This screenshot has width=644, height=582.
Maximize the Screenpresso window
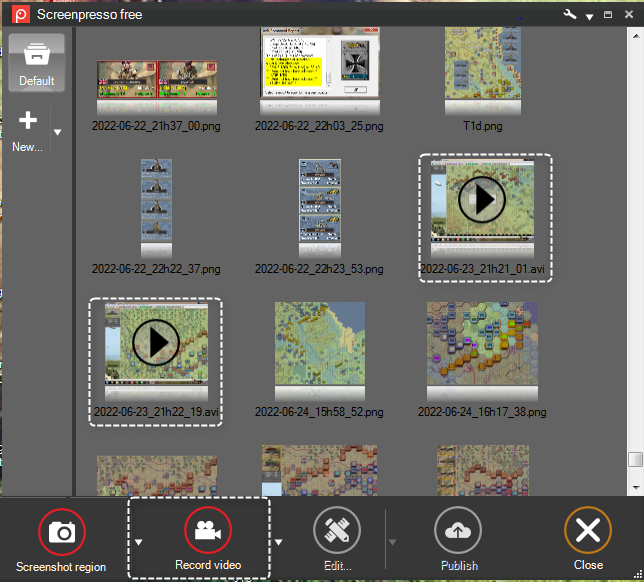(x=608, y=15)
